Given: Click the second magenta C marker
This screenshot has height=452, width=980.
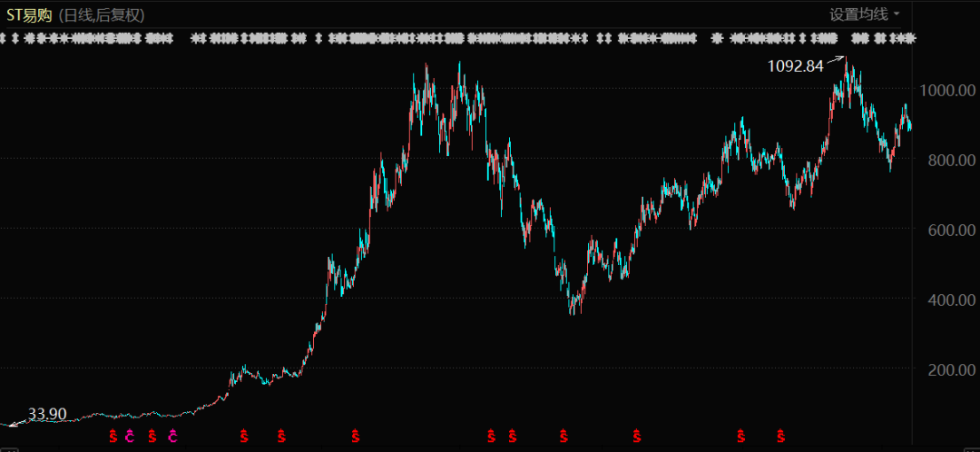Looking at the screenshot, I should [x=172, y=437].
